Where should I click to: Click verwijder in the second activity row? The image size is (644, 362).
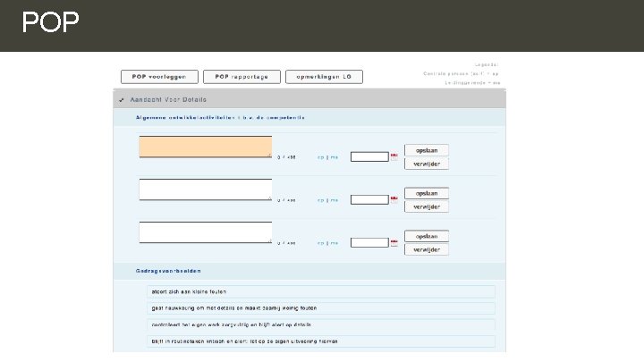427,206
